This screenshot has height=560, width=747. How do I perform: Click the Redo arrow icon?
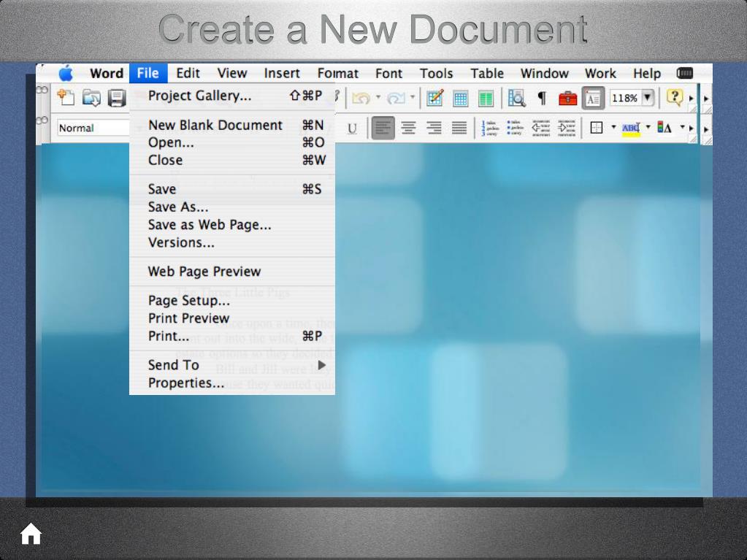tap(396, 98)
